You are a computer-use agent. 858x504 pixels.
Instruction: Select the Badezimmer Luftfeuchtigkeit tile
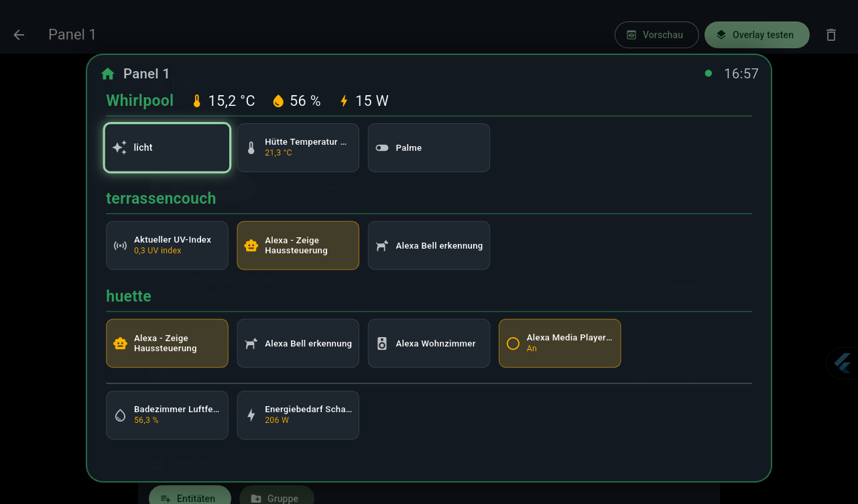[168, 415]
